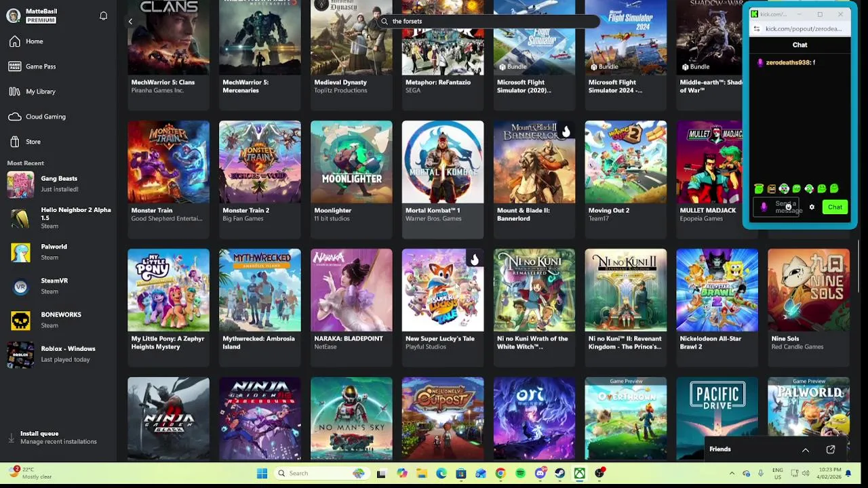The width and height of the screenshot is (868, 488).
Task: Open site info icon in Kick address bar
Action: click(x=757, y=29)
